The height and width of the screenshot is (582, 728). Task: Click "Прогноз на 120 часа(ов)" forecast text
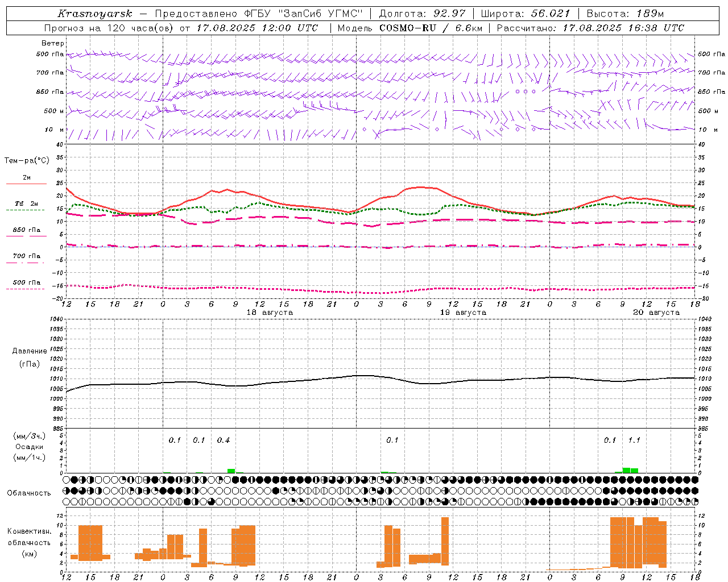110,28
